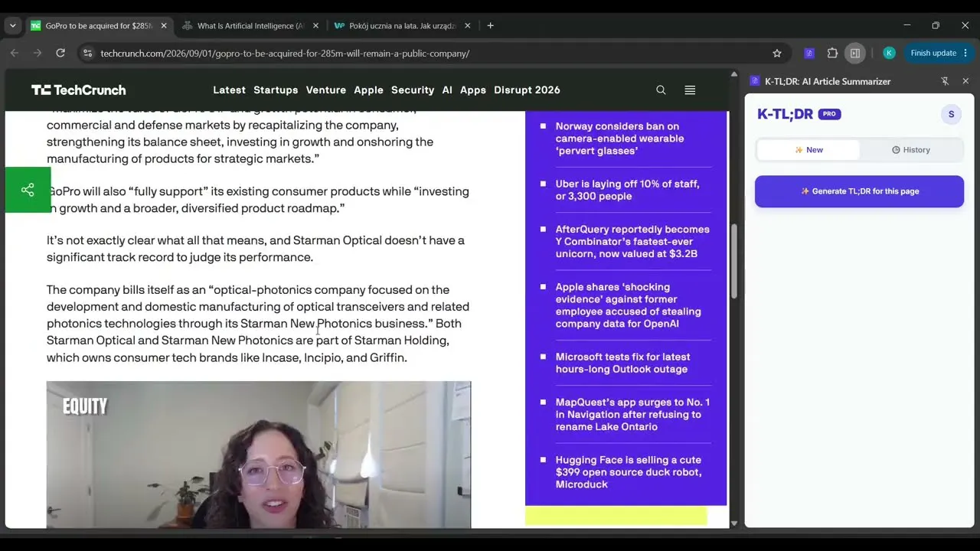980x551 pixels.
Task: Go forward to the next page
Action: pos(38,53)
